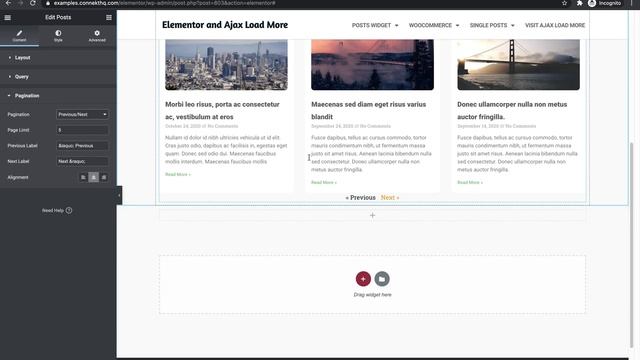The width and height of the screenshot is (640, 360).
Task: Open the widgets grid panel icon
Action: tap(109, 18)
